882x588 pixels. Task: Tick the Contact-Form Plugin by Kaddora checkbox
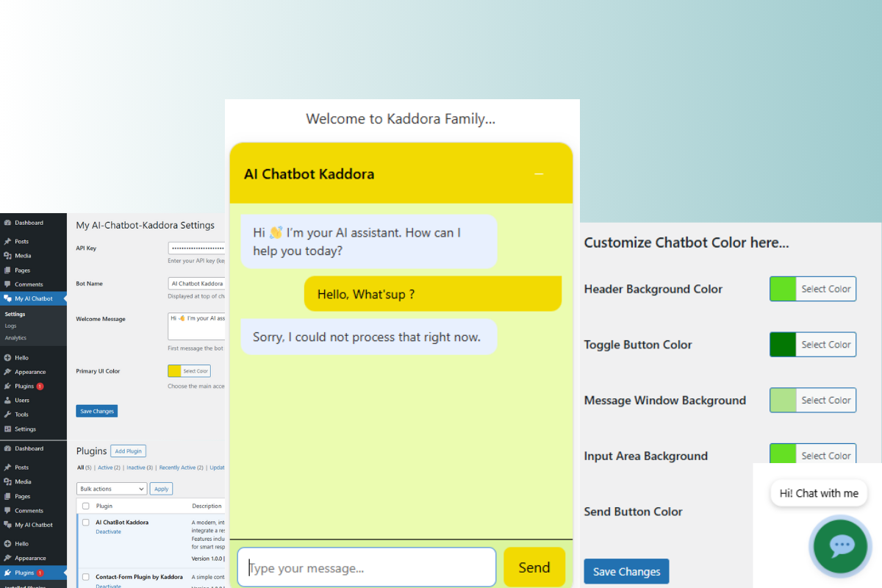pyautogui.click(x=86, y=577)
